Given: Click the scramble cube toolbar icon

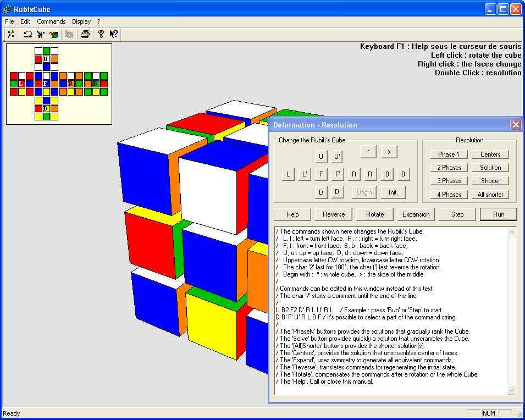Looking at the screenshot, I should [x=11, y=34].
